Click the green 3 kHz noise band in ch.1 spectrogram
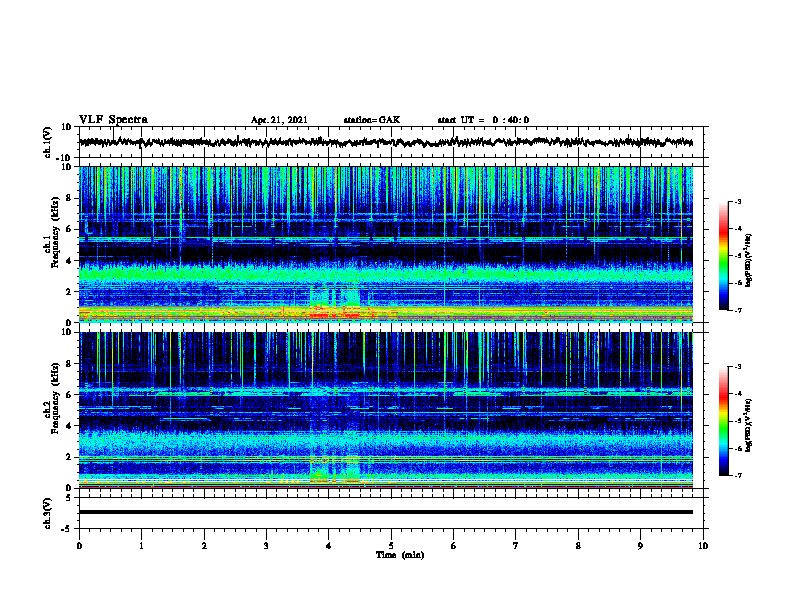 (x=385, y=274)
